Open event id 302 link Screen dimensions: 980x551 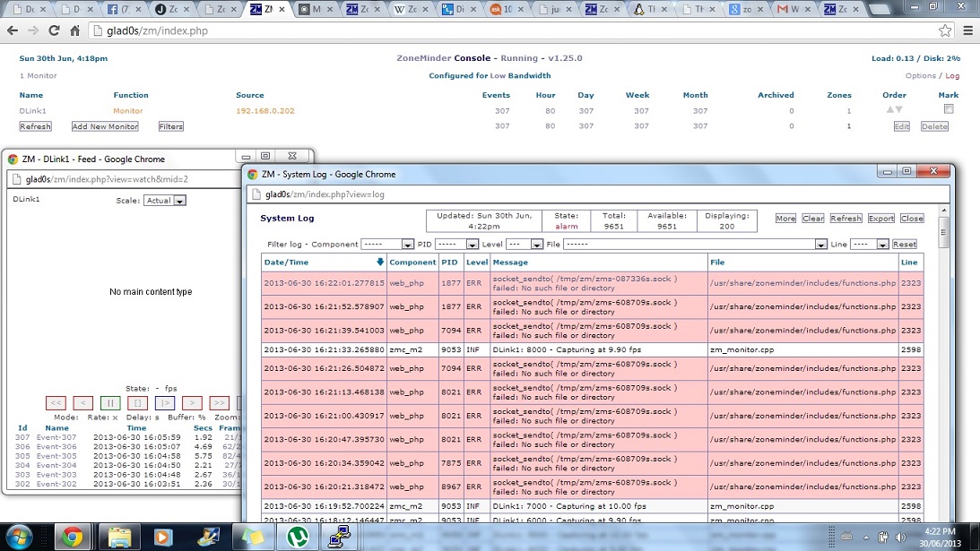[22, 484]
